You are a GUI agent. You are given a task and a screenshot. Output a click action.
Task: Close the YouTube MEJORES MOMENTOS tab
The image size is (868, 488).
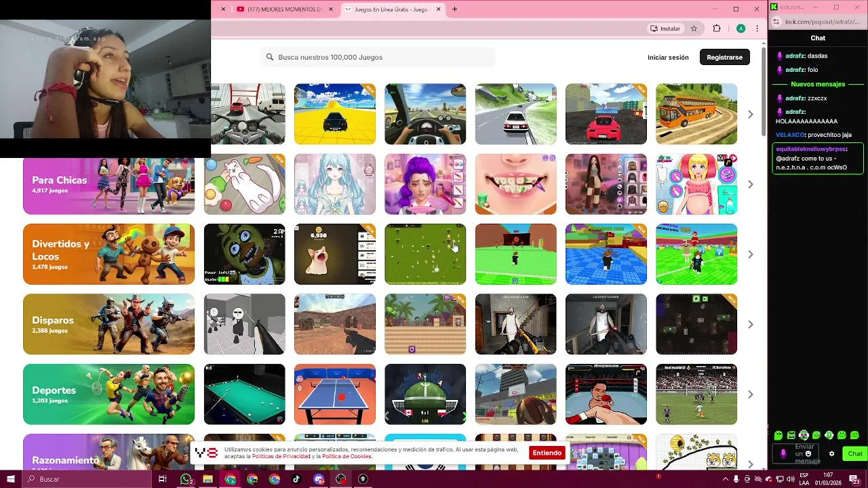point(331,9)
